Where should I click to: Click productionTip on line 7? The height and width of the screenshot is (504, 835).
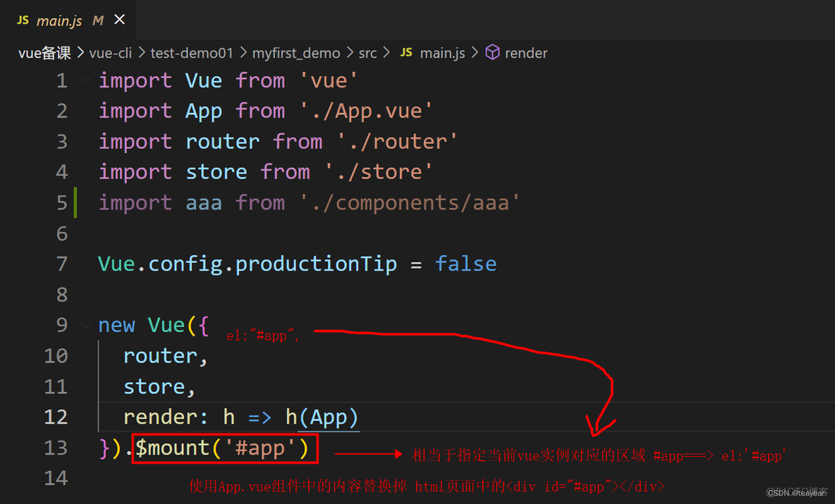tap(317, 264)
